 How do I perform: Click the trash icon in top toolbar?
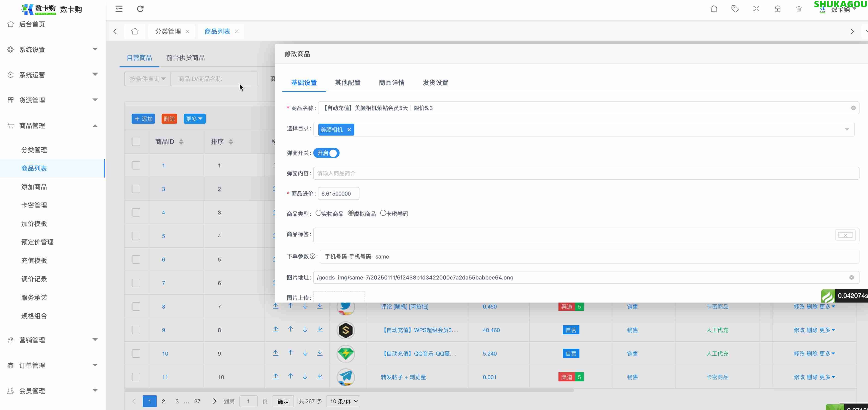pos(799,9)
